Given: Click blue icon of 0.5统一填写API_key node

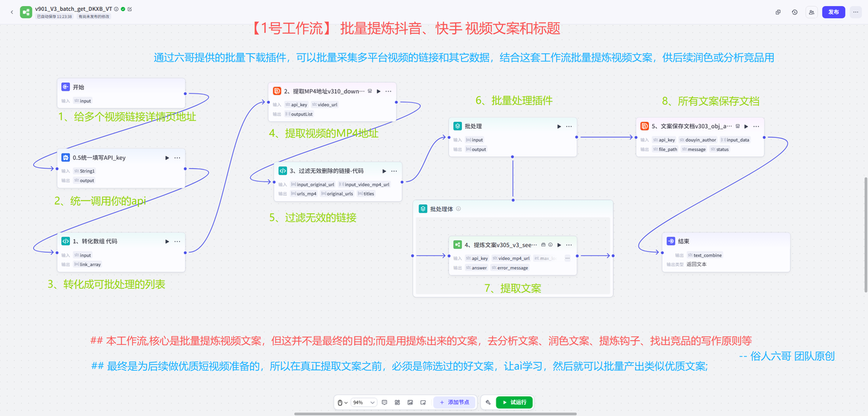Looking at the screenshot, I should tap(66, 158).
